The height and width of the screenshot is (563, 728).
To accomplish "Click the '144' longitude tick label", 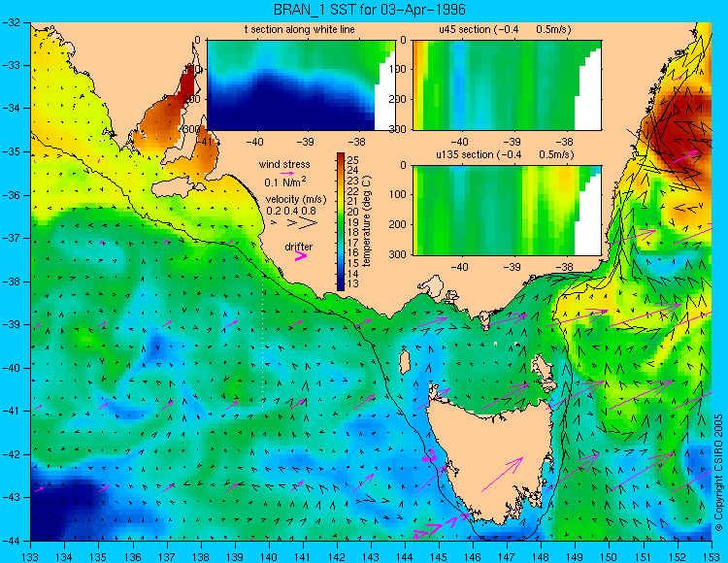I will click(x=405, y=556).
